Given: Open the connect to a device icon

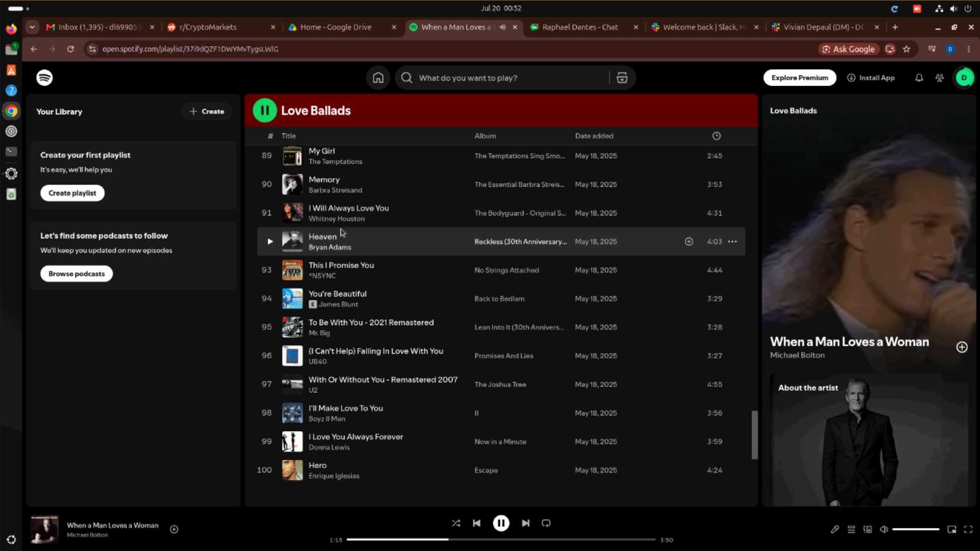Looking at the screenshot, I should 868,529.
